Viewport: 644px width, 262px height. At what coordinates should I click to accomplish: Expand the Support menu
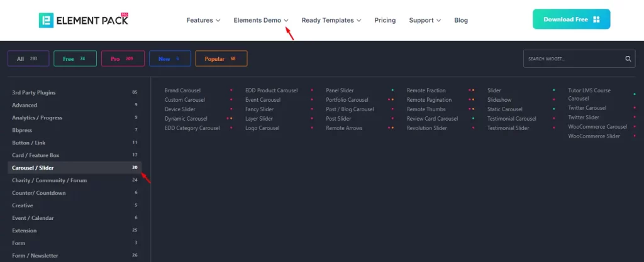[425, 20]
